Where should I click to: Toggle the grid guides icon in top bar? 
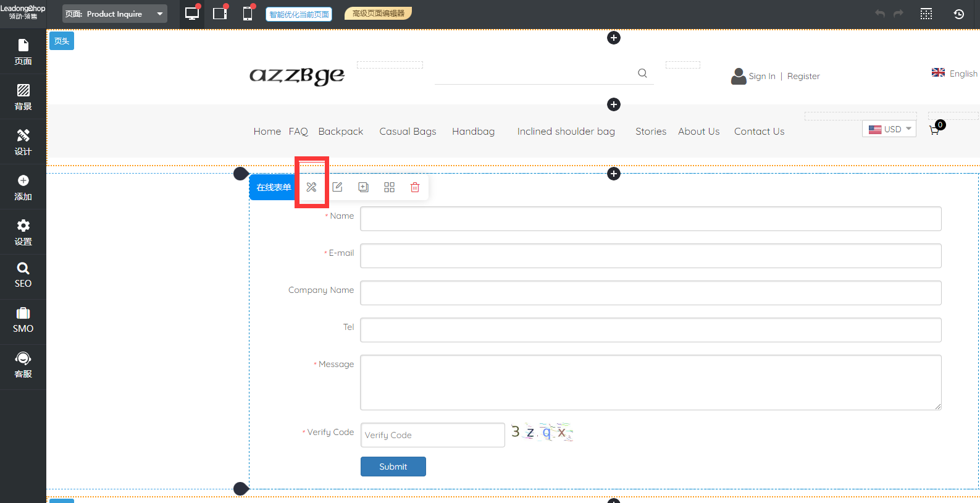pos(926,14)
